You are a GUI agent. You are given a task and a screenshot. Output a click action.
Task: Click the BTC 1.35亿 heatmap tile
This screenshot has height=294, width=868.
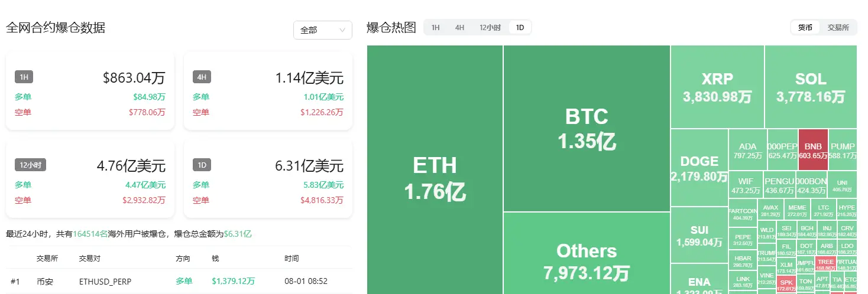pyautogui.click(x=587, y=128)
